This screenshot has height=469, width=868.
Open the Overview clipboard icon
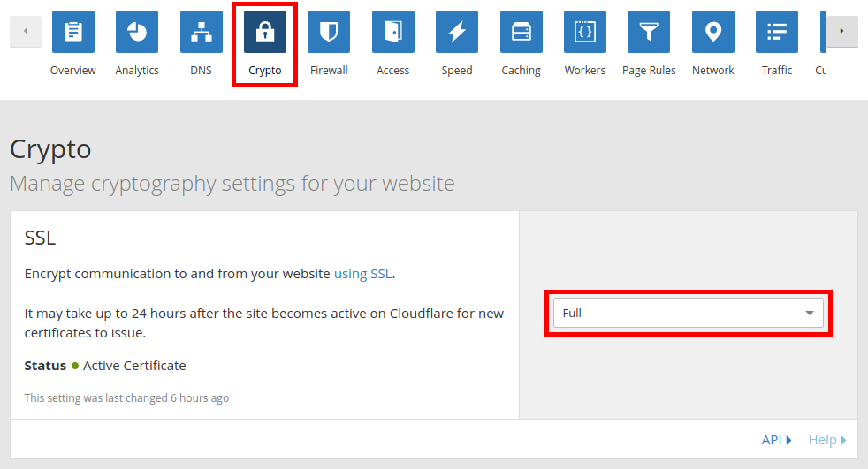tap(73, 32)
